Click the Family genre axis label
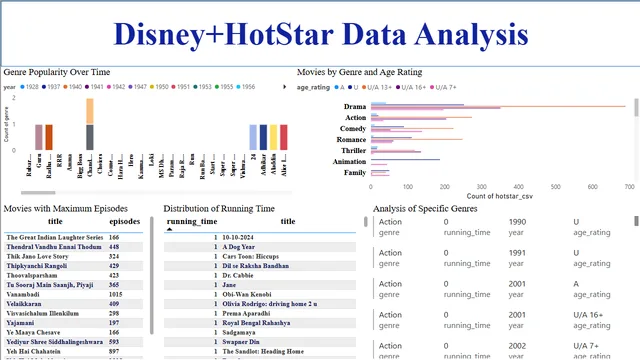The width and height of the screenshot is (640, 360). coord(355,173)
